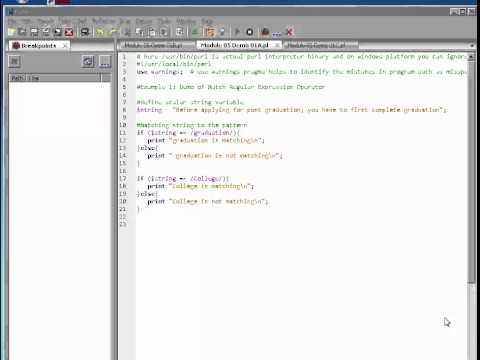Click the Save As toolbar icon
Viewport: 480px width, 360px height.
tap(46, 32)
